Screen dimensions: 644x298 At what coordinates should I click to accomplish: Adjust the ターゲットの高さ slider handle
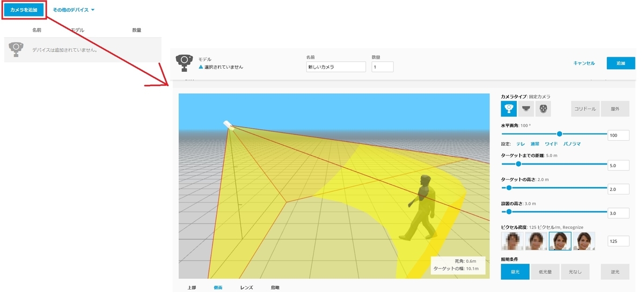point(509,188)
